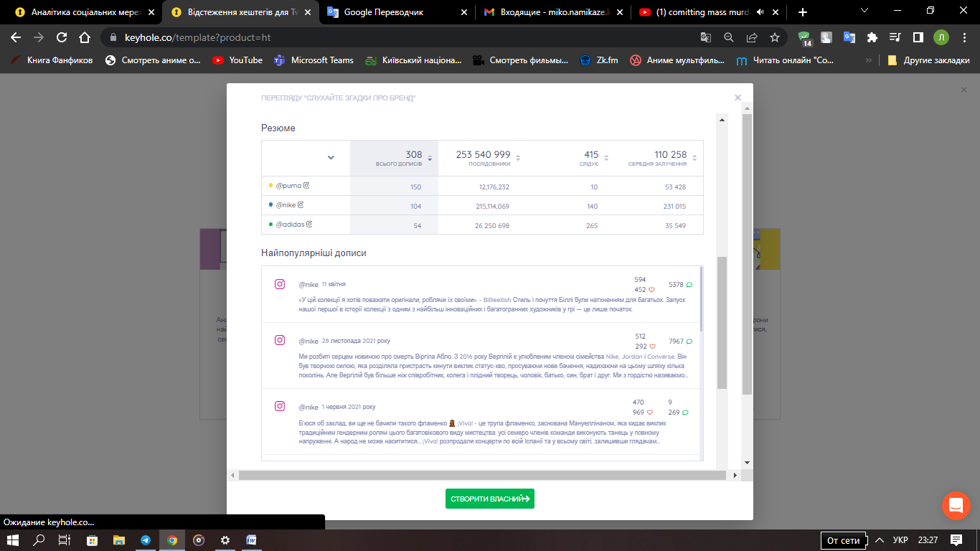This screenshot has width=980, height=551.
Task: Sort by послідовники column arrows
Action: coord(518,159)
